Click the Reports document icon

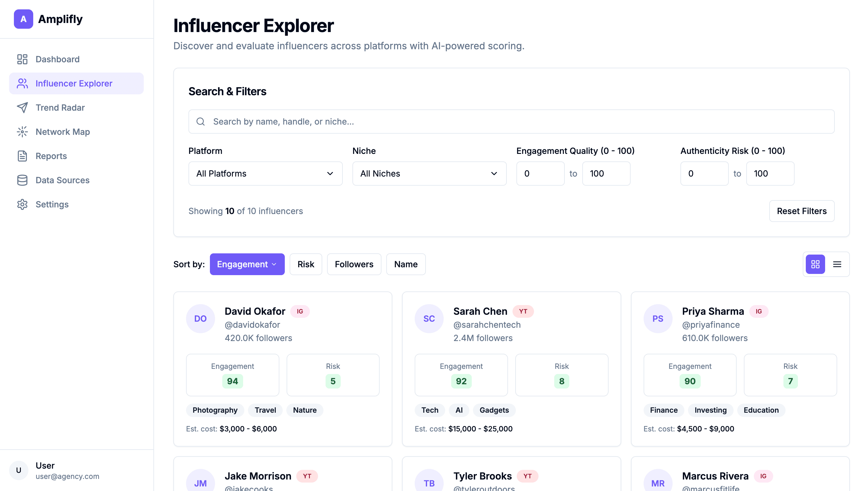coord(22,156)
